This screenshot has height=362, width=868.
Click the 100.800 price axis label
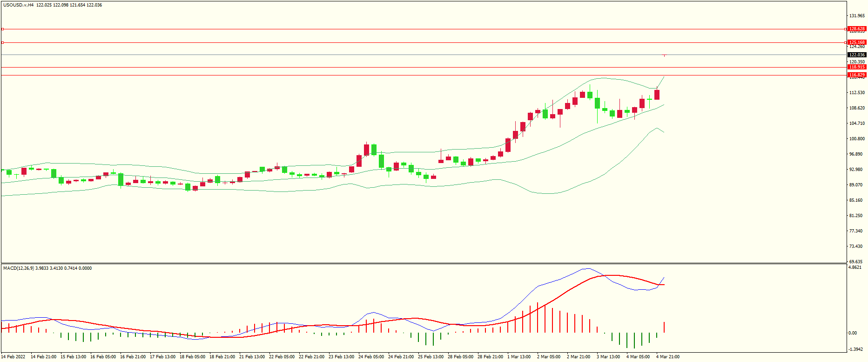click(857, 139)
